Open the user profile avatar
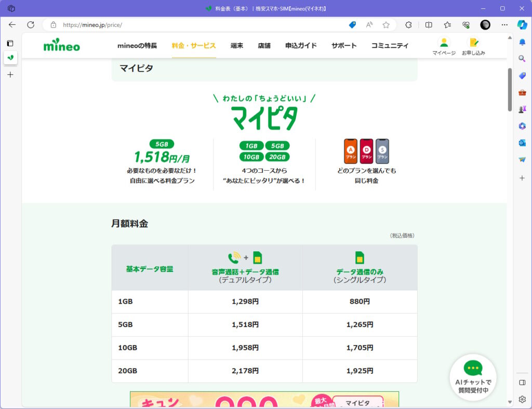This screenshot has width=532, height=409. pyautogui.click(x=485, y=25)
